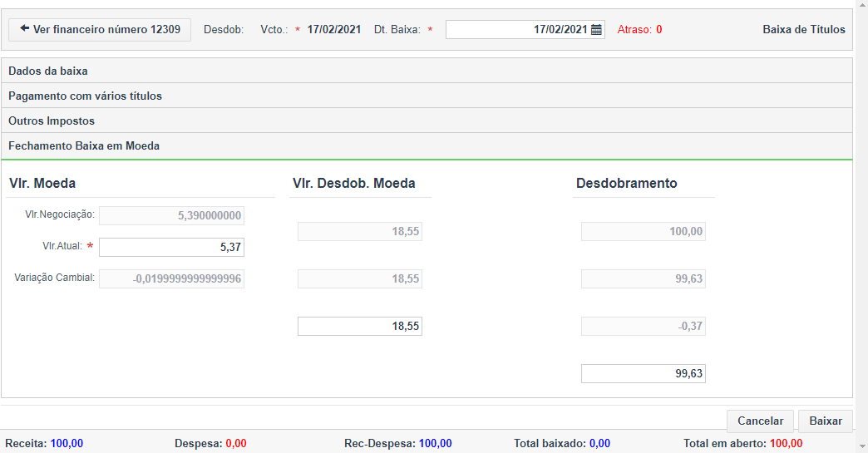Viewport: 868px width, 453px height.
Task: Click the 100,00 Desdobramento field
Action: [x=644, y=232]
